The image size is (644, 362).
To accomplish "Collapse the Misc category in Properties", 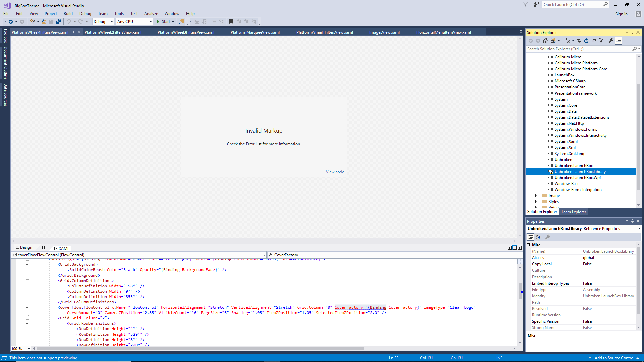I will pyautogui.click(x=528, y=245).
